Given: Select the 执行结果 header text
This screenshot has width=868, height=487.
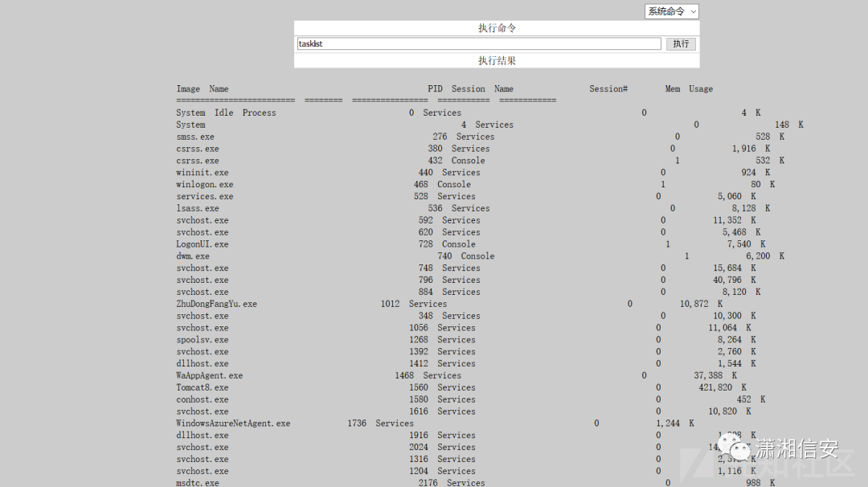Looking at the screenshot, I should tap(497, 60).
